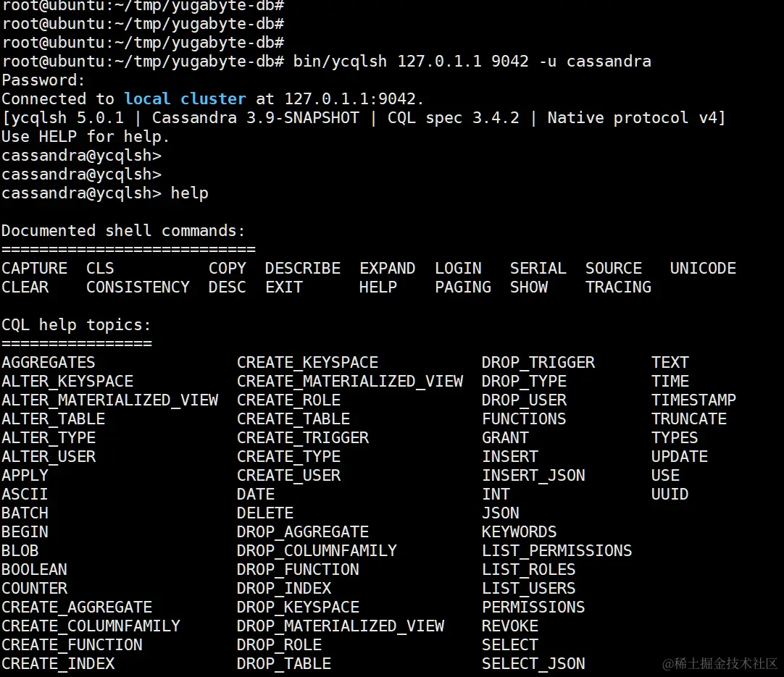Click the CREATE_KEYSPACE help topic
This screenshot has height=677, width=784.
307,363
